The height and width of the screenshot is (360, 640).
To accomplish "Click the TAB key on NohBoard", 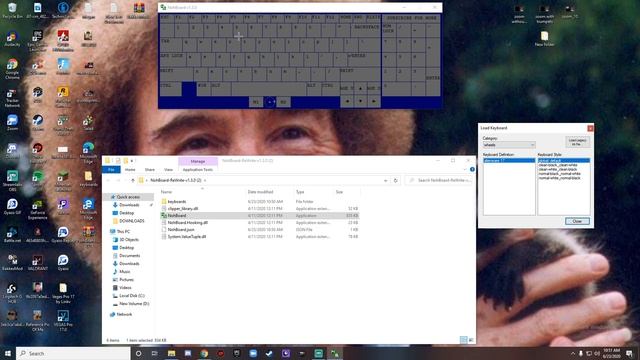I will click(x=170, y=44).
